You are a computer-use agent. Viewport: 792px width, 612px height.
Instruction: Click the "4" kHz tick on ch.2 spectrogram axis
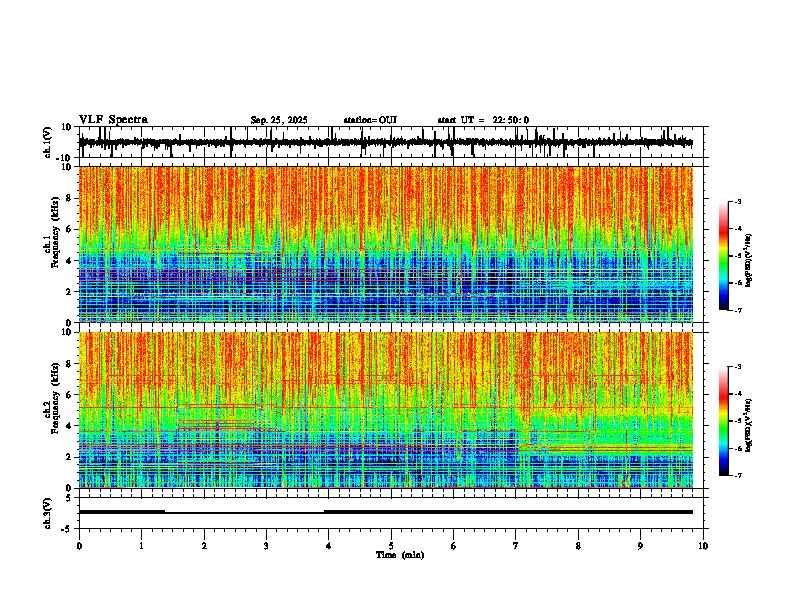pyautogui.click(x=69, y=426)
